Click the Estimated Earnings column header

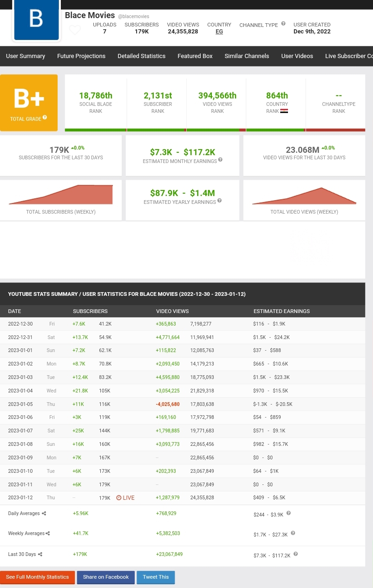pyautogui.click(x=281, y=311)
